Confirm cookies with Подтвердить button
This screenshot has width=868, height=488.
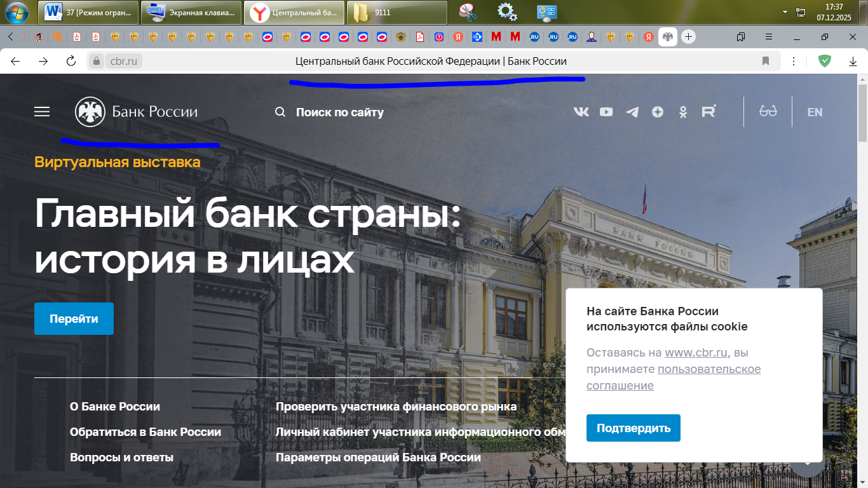coord(633,428)
